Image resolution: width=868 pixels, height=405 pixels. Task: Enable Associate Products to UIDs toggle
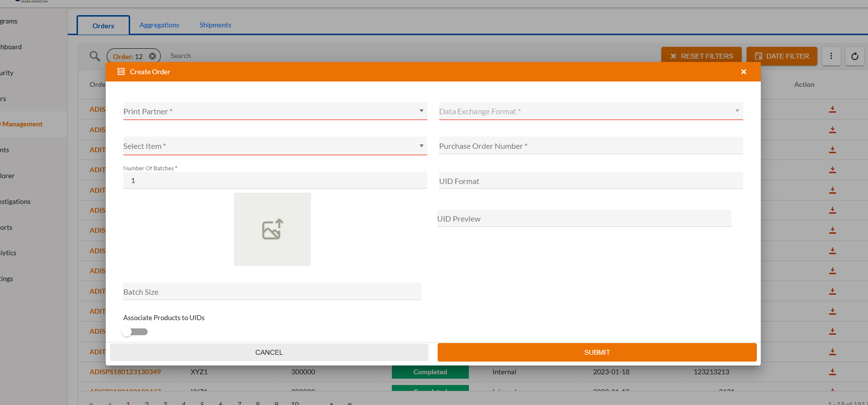pyautogui.click(x=135, y=332)
